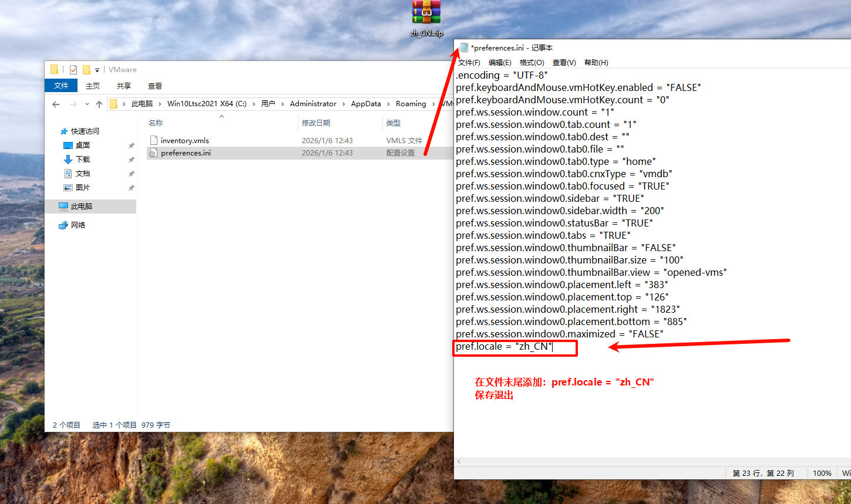This screenshot has height=504, width=851.
Task: Expand the chevron after AppData in address bar
Action: [388, 104]
